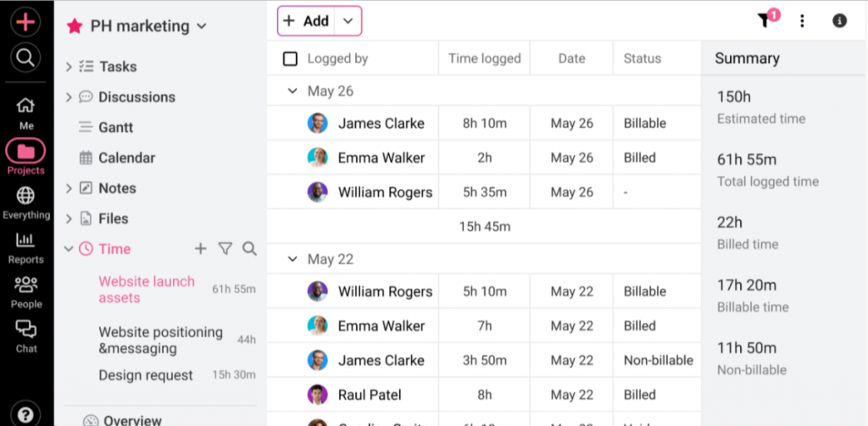Open Website launch assets timesheet
The image size is (868, 426).
pos(147,290)
